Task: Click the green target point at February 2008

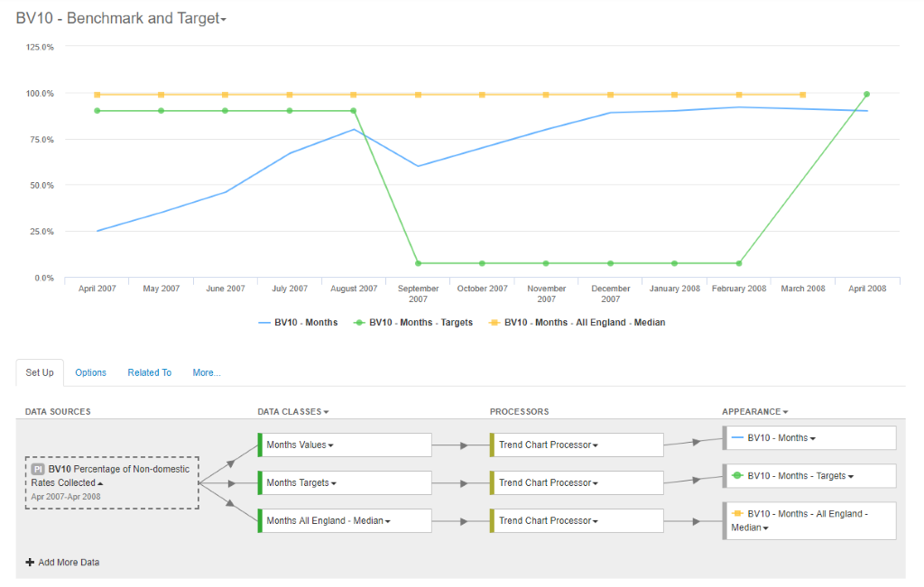Action: tap(739, 263)
